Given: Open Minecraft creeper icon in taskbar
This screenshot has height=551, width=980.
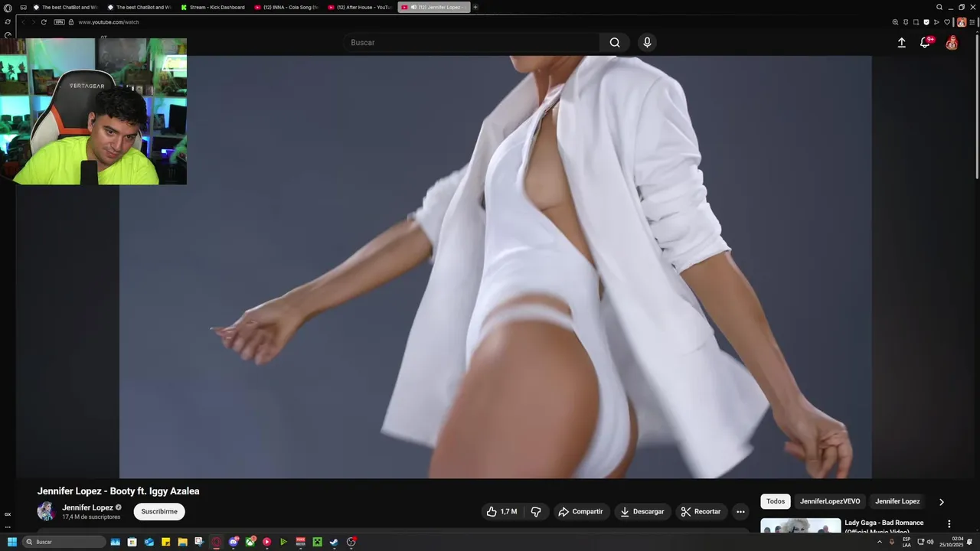Looking at the screenshot, I should (x=317, y=542).
